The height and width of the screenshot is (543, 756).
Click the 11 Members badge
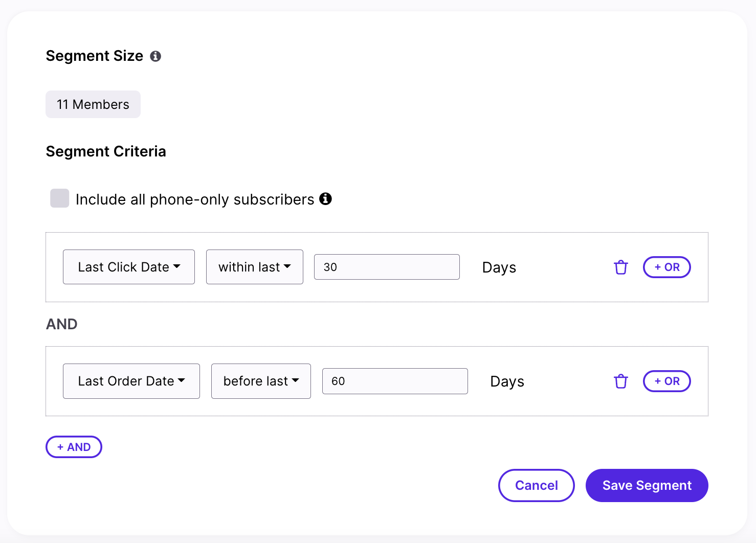(x=93, y=104)
